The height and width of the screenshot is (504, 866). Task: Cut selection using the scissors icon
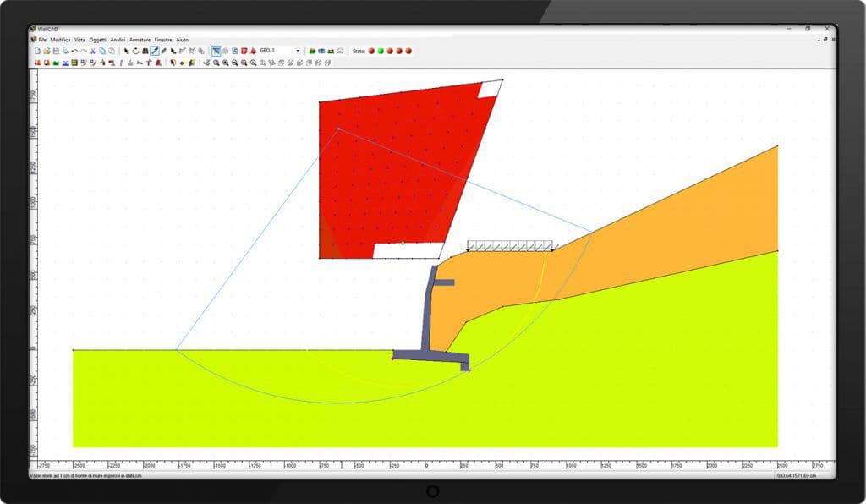pyautogui.click(x=93, y=52)
